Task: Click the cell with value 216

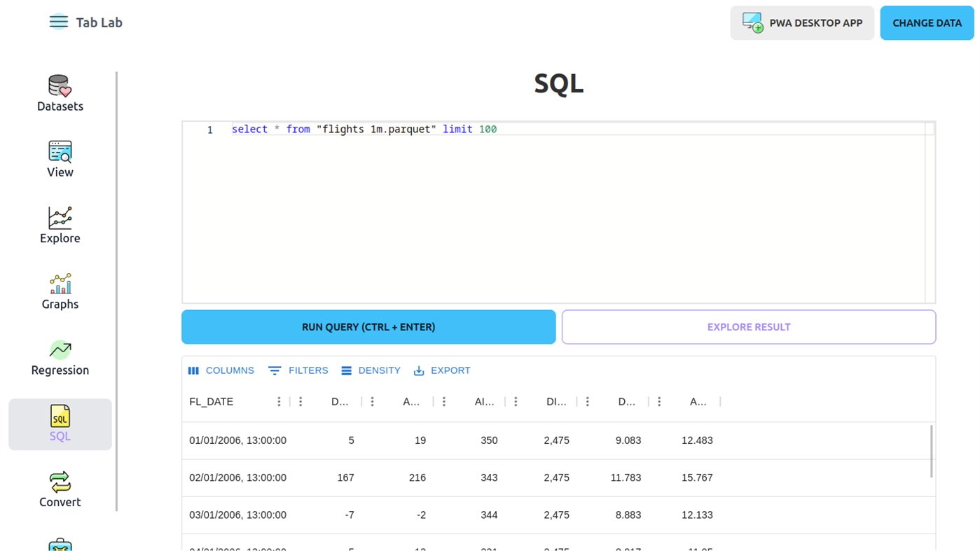Action: pos(397,477)
